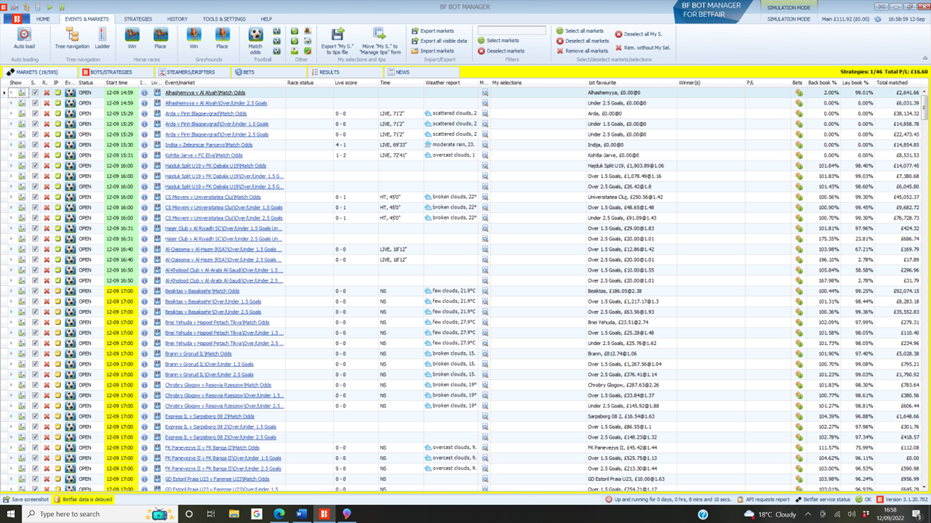Open info for Kohtla-Jarve v FC Elva Match Odds
Screen dimensions: 931x523
point(144,156)
